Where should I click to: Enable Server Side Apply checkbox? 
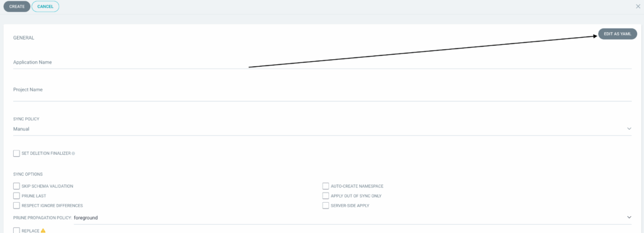click(326, 205)
